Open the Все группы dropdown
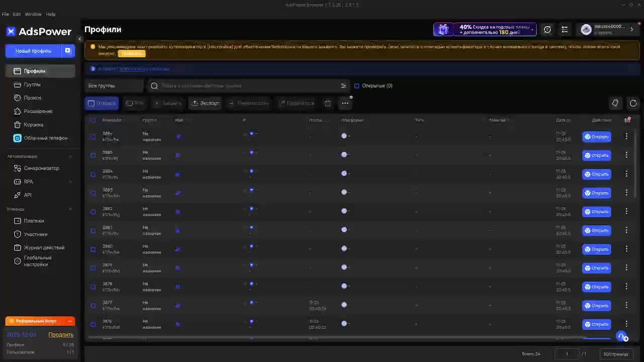644x362 pixels. [x=114, y=86]
